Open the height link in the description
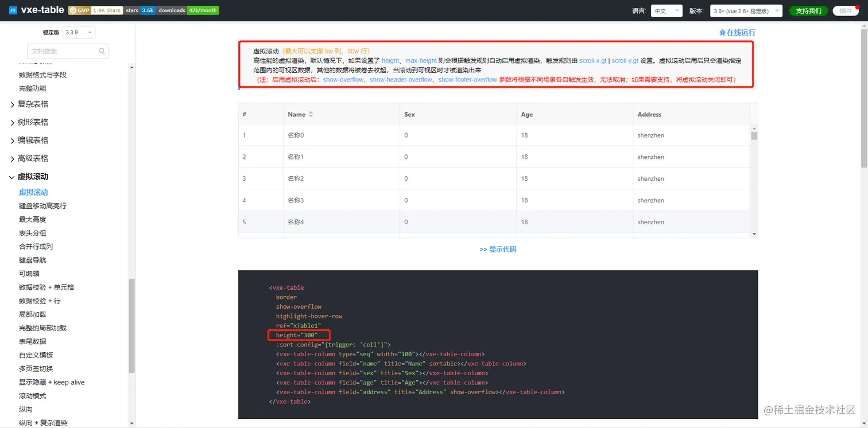The image size is (868, 428). pyautogui.click(x=390, y=60)
